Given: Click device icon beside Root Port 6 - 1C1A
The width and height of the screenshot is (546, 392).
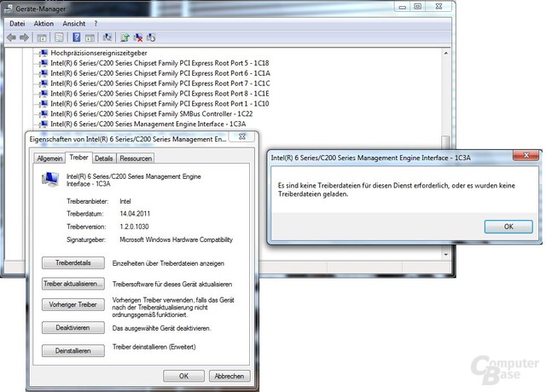Looking at the screenshot, I should [x=44, y=73].
